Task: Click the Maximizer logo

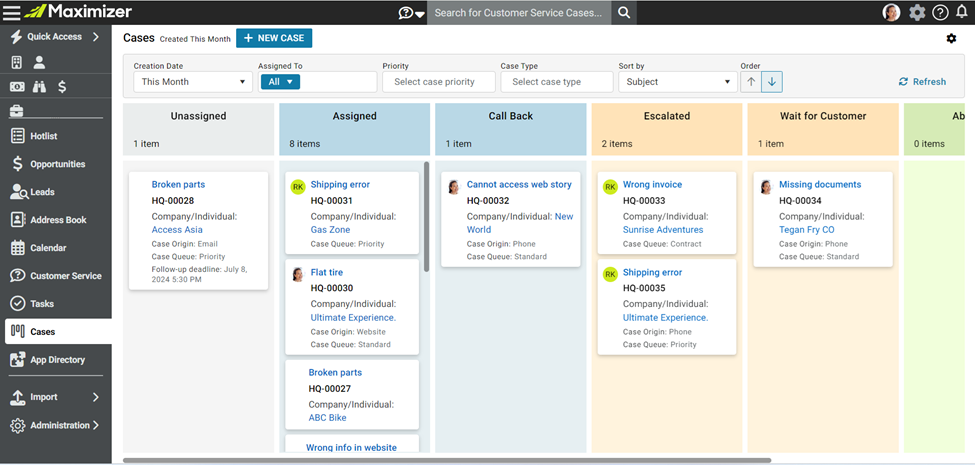Action: (78, 12)
